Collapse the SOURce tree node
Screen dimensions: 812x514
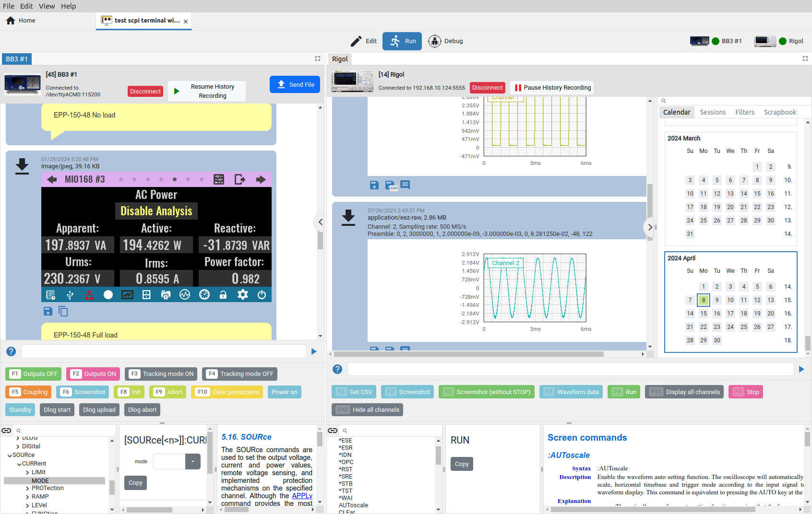click(x=10, y=456)
